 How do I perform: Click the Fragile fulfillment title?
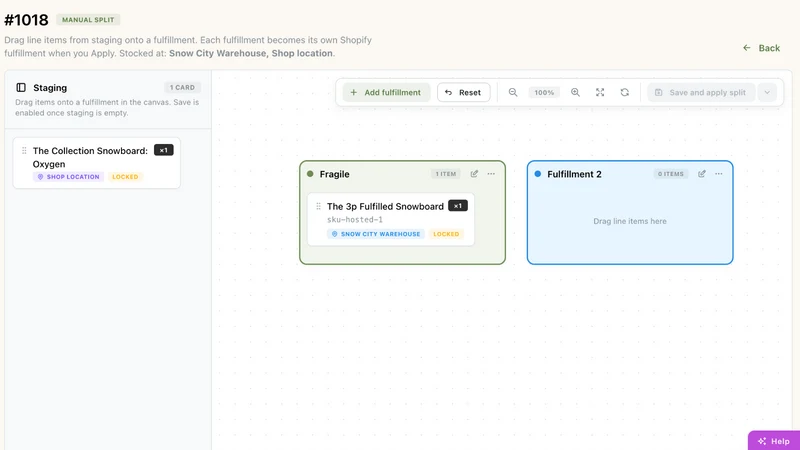tap(335, 174)
